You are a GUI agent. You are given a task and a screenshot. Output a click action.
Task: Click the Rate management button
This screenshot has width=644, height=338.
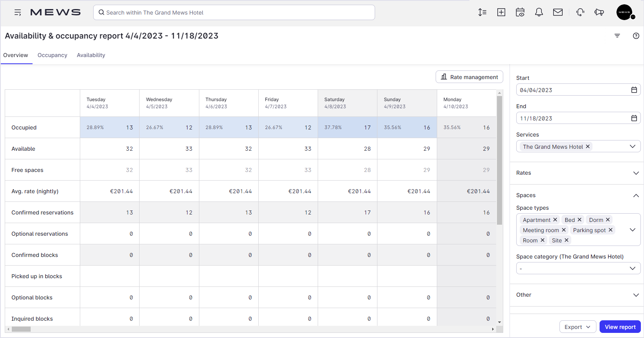coord(469,77)
